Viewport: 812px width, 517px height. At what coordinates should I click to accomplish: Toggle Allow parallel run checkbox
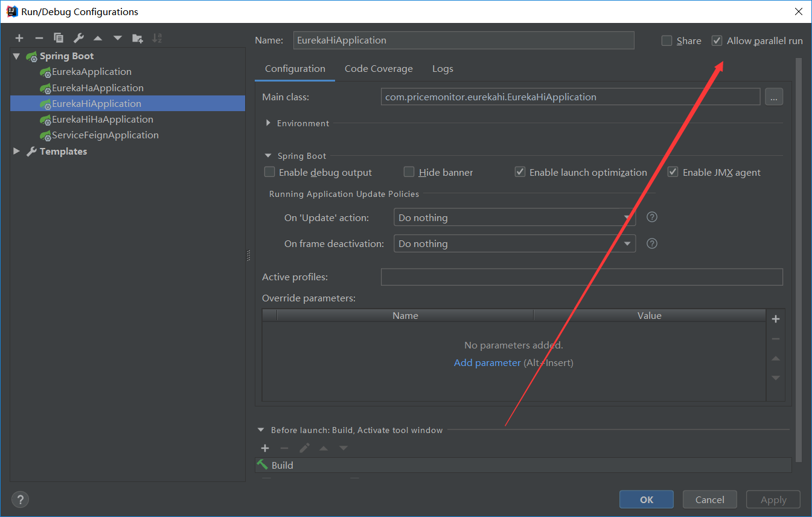coord(717,40)
